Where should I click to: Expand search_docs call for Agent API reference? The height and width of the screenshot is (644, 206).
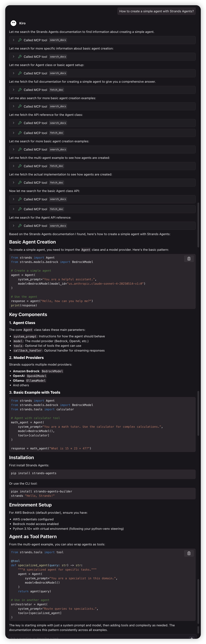tap(13, 226)
